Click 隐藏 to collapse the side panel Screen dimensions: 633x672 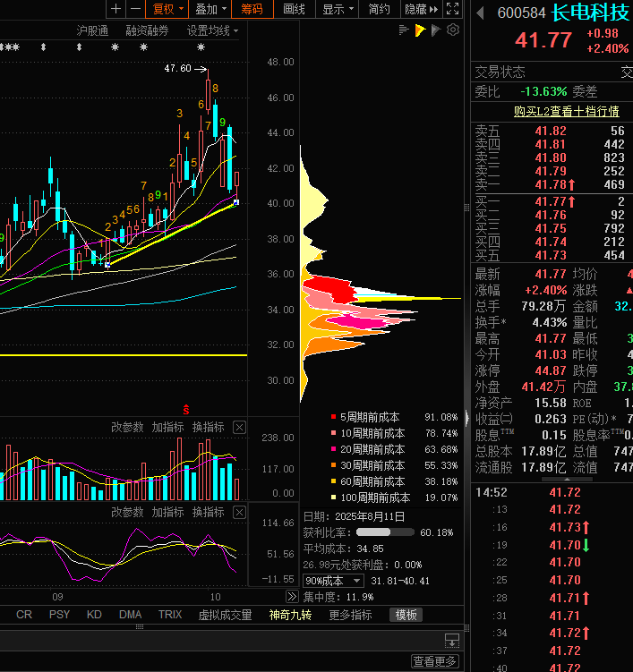(421, 9)
